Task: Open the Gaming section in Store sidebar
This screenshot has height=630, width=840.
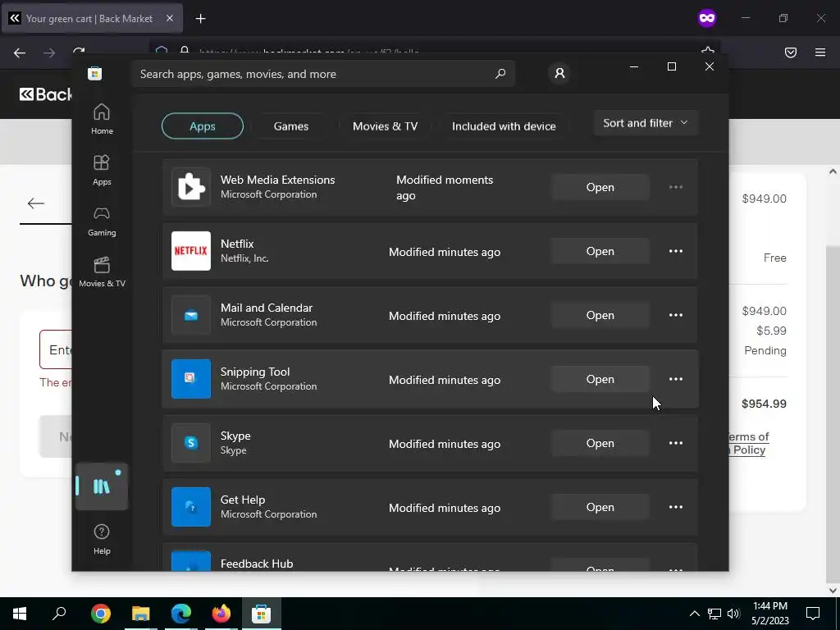Action: point(102,221)
